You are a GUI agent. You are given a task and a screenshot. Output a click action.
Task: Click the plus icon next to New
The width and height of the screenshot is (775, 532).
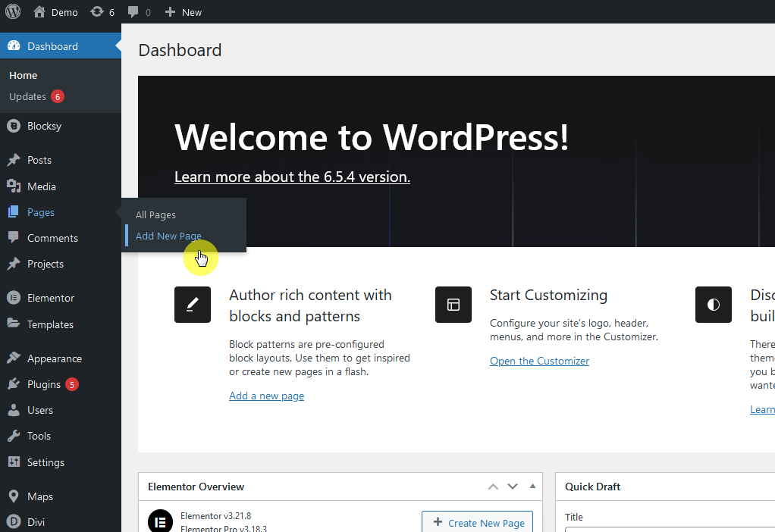[x=170, y=12]
